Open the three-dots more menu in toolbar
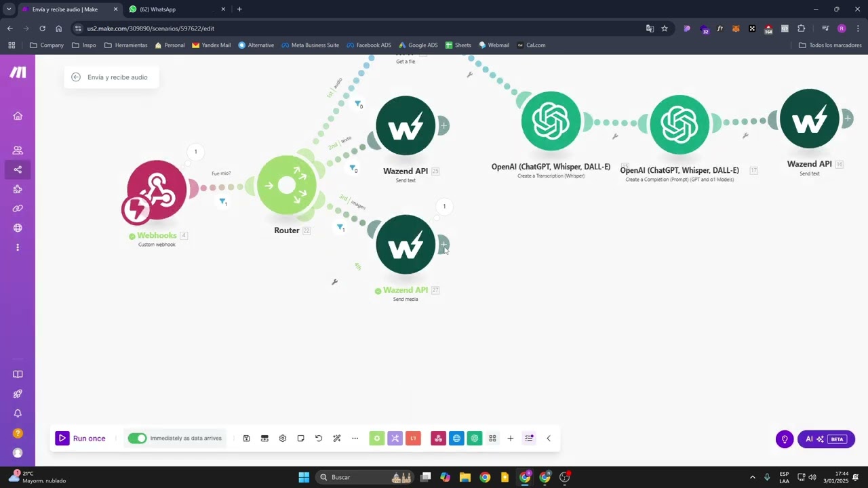 355,439
